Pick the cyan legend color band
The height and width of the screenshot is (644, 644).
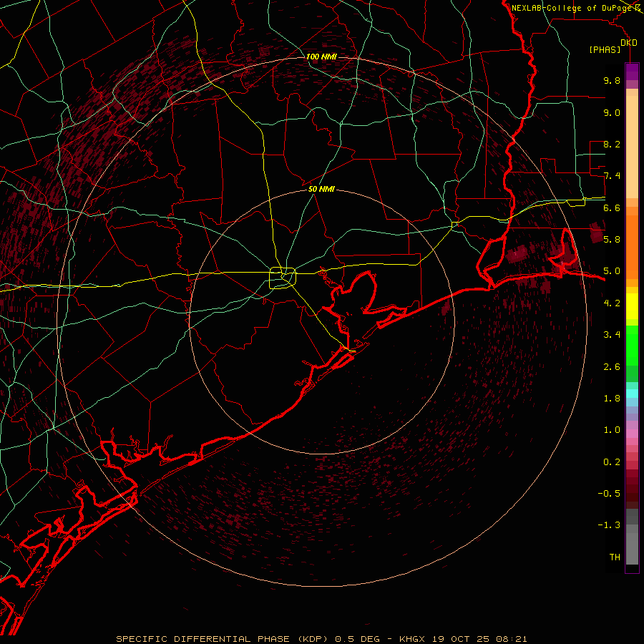pos(632,394)
